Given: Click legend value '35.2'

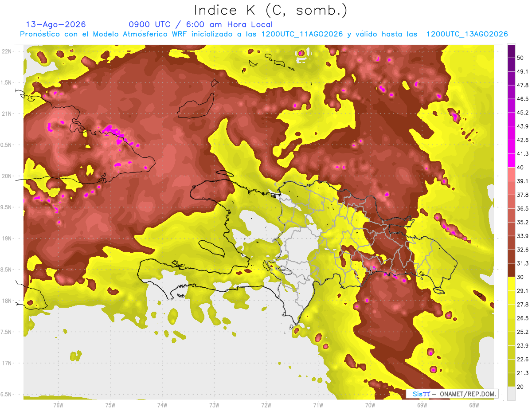Looking at the screenshot, I should click(x=522, y=222).
